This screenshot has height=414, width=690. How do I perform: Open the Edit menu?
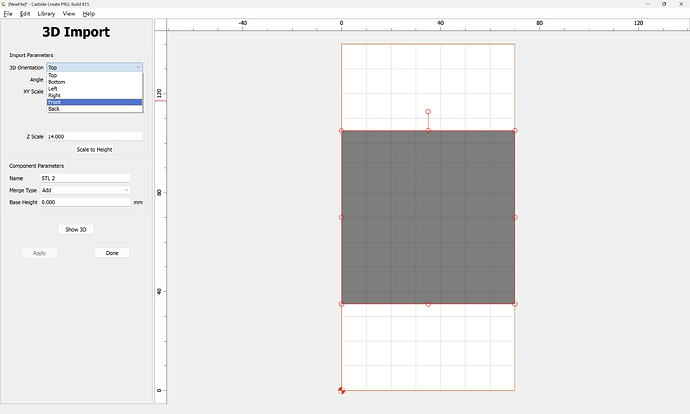25,14
